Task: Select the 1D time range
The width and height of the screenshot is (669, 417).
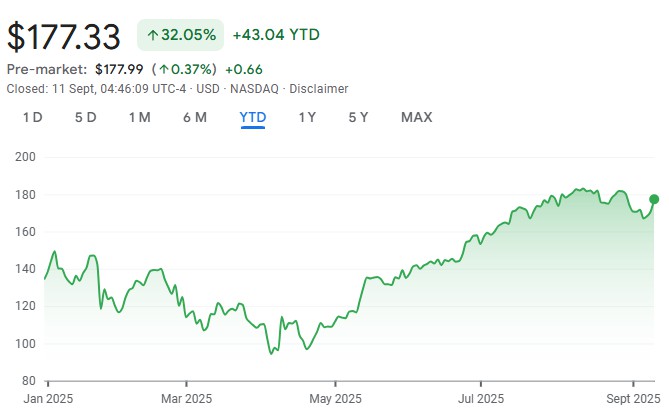Action: point(33,117)
